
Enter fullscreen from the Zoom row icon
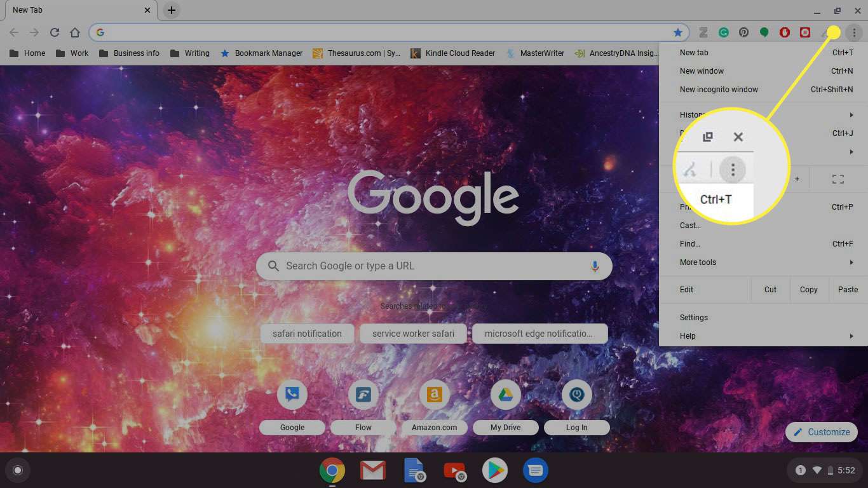tap(838, 180)
